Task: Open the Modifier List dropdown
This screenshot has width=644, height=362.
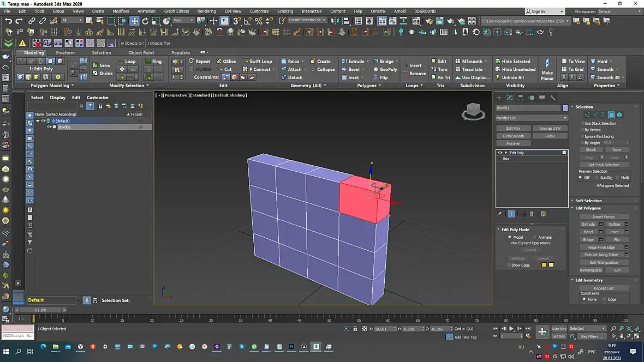Action: [x=532, y=118]
